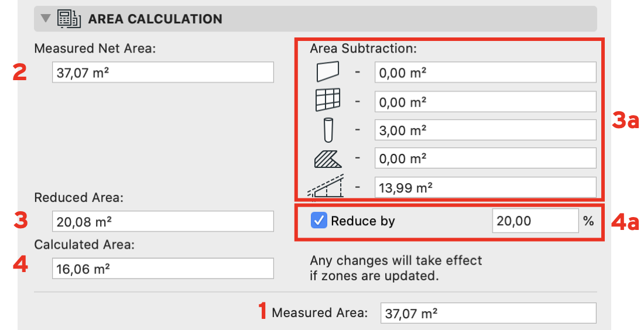This screenshot has width=644, height=330.
Task: Click the curtain wall subtraction value field
Action: [x=485, y=101]
